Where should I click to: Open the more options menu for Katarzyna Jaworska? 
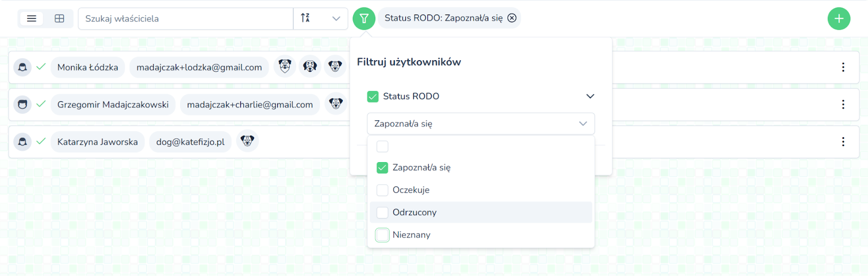pyautogui.click(x=843, y=142)
